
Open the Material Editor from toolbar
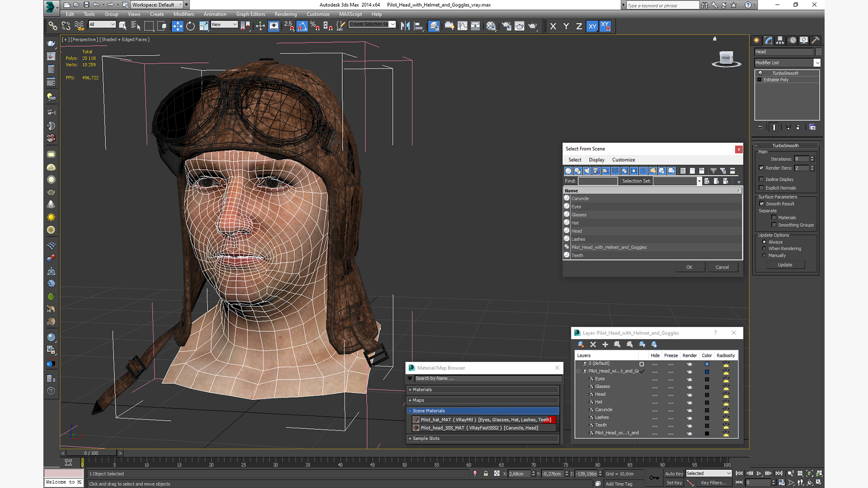point(491,26)
